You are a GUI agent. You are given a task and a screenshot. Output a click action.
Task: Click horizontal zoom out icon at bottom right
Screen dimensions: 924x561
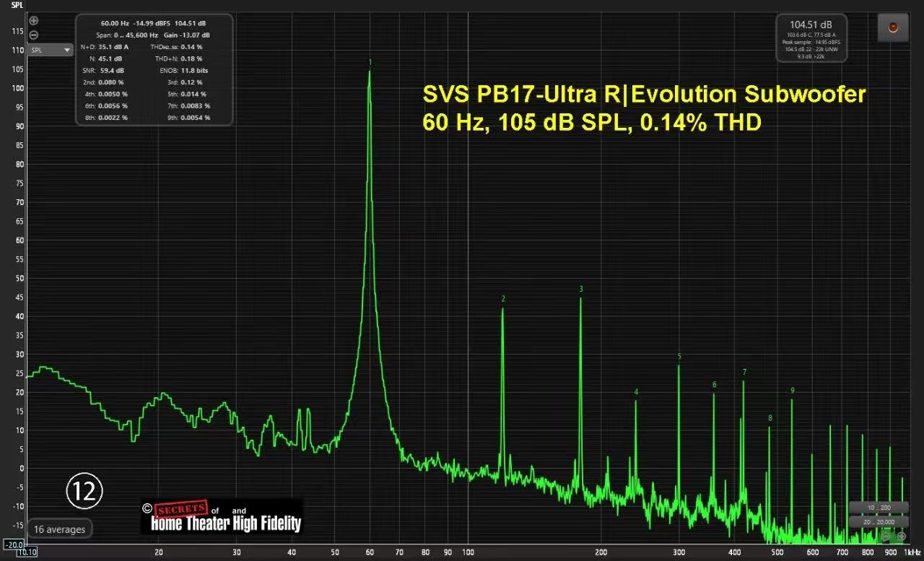[886, 536]
